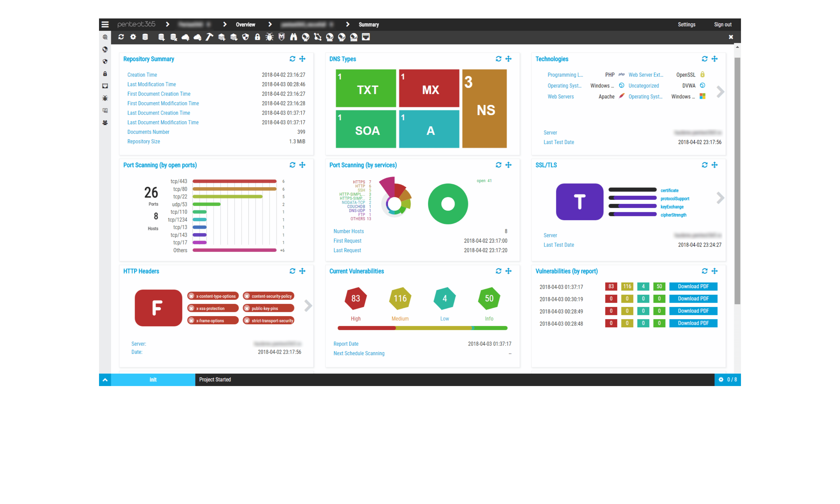
Task: Click the hammer tool icon
Action: pyautogui.click(x=209, y=37)
